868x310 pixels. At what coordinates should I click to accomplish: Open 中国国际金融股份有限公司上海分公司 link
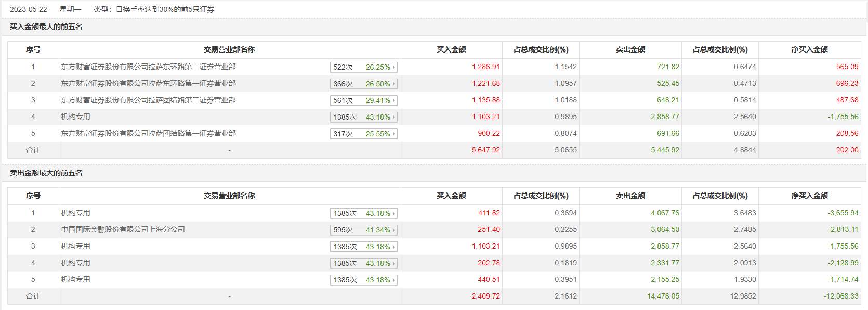tap(123, 229)
